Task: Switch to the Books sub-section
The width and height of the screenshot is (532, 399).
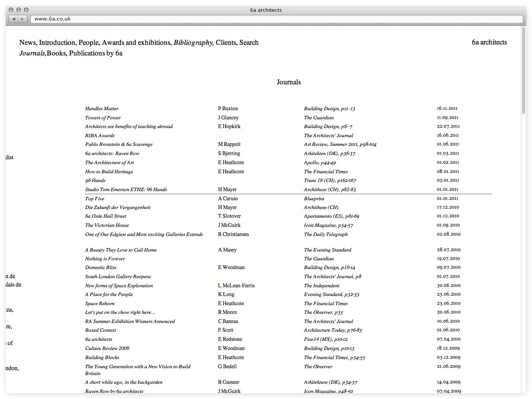Action: 56,53
